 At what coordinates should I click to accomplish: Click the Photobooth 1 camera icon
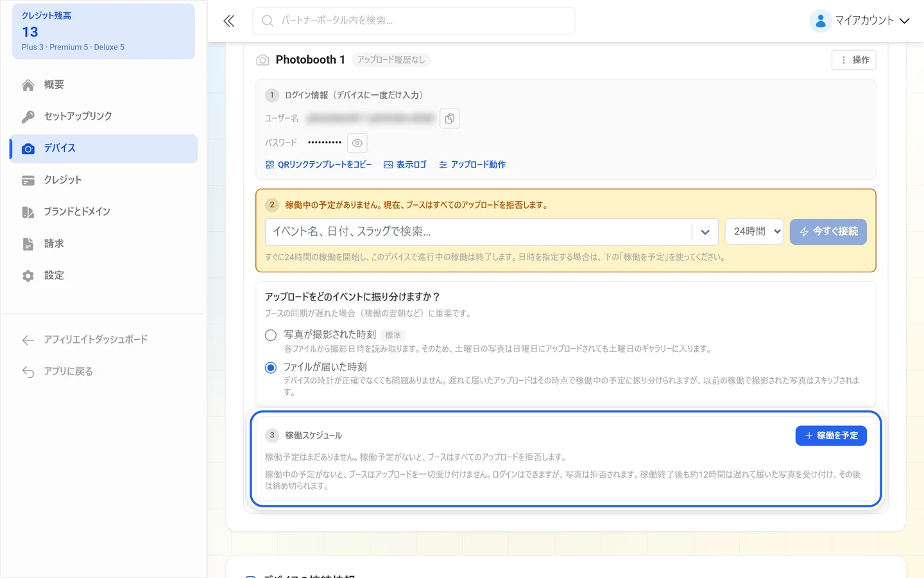(262, 60)
